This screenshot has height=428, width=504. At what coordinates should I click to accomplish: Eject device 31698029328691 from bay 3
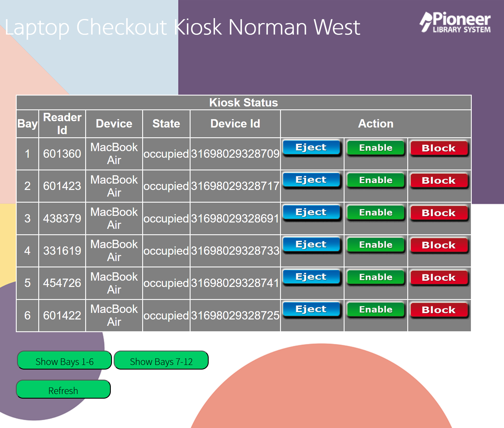tap(311, 212)
